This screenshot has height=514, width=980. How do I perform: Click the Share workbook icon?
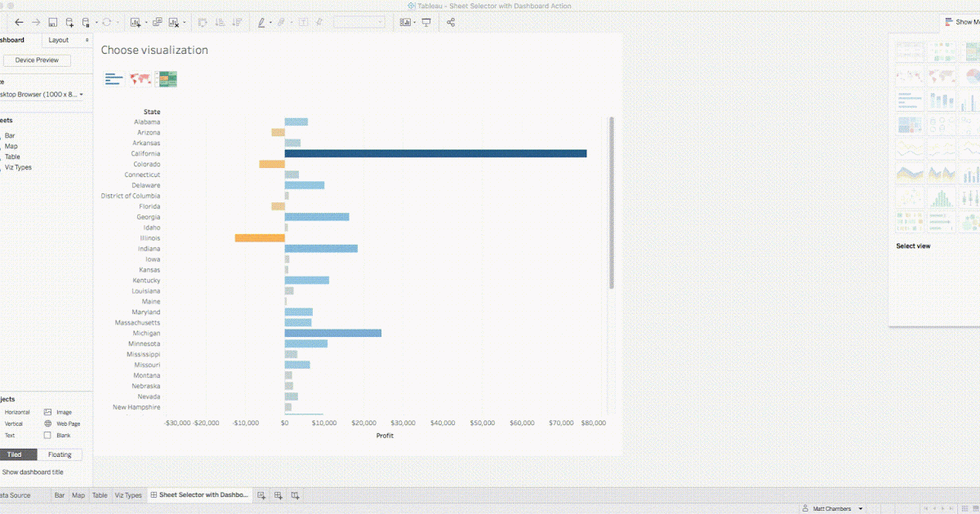451,22
